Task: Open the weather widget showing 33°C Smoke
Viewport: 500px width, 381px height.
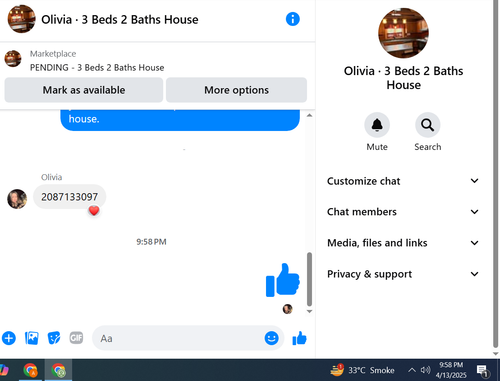Action: tap(362, 370)
